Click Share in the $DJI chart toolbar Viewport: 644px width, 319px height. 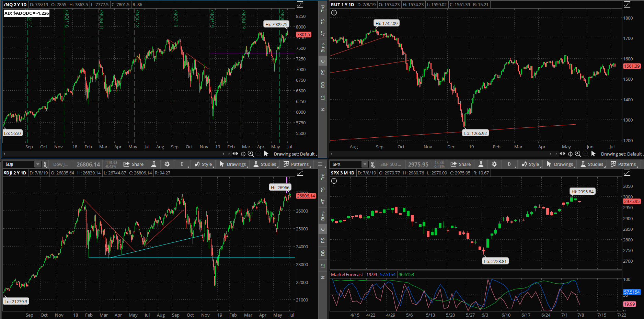134,164
